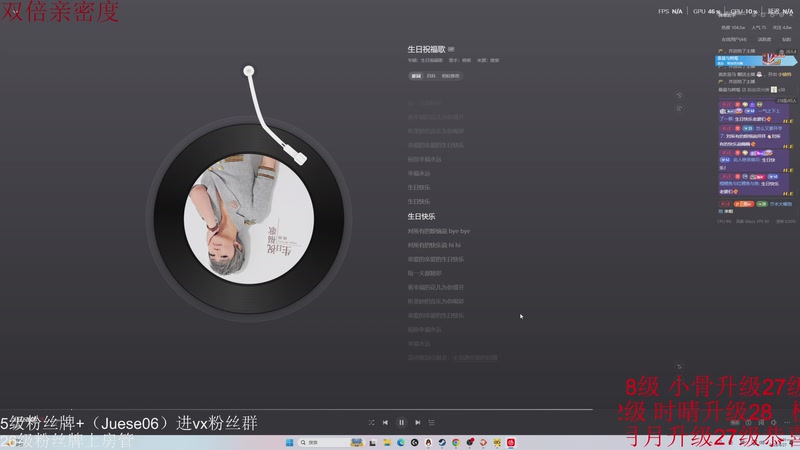Open the 相似推荐 tab

[450, 76]
